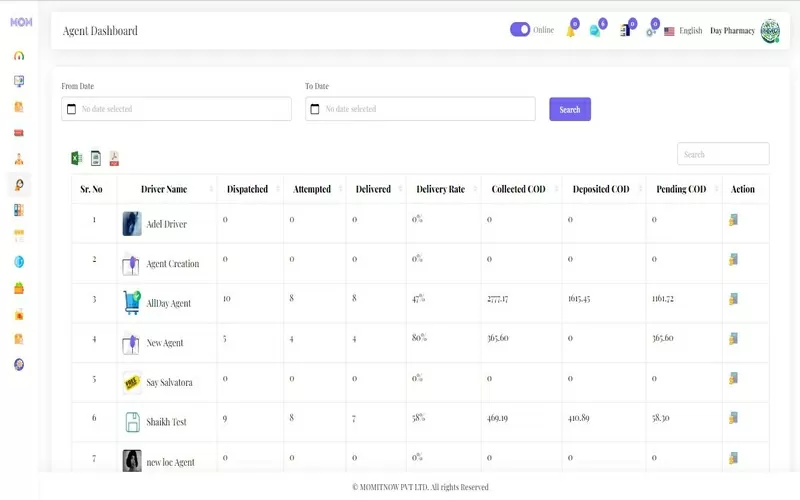Open the chat messages icon with badge 6
The height and width of the screenshot is (500, 800).
coord(597,30)
